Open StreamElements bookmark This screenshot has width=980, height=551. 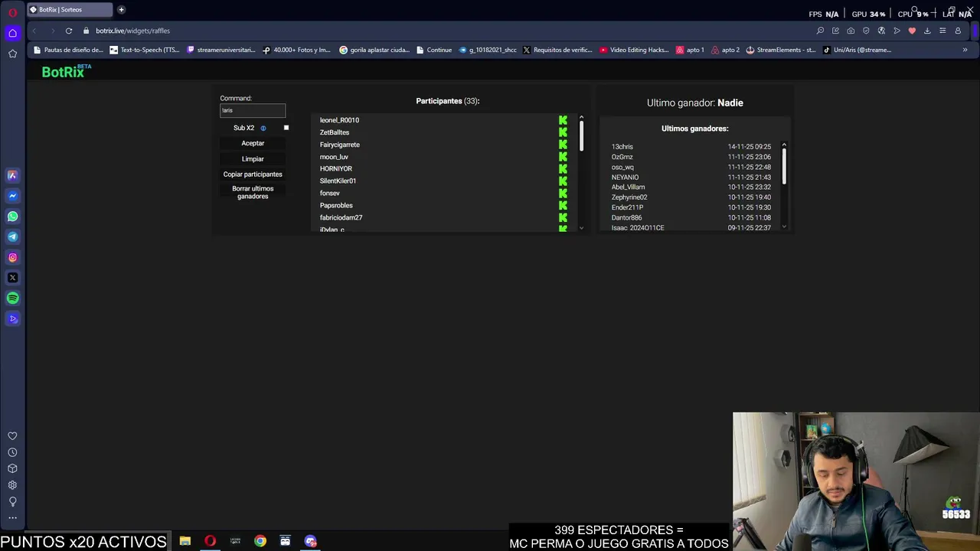pyautogui.click(x=781, y=50)
